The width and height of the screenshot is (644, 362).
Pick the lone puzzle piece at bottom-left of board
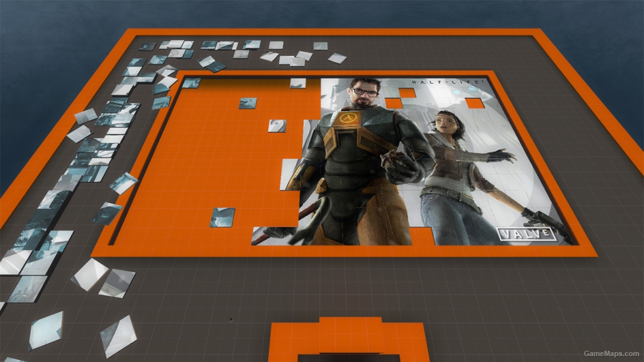(222, 217)
